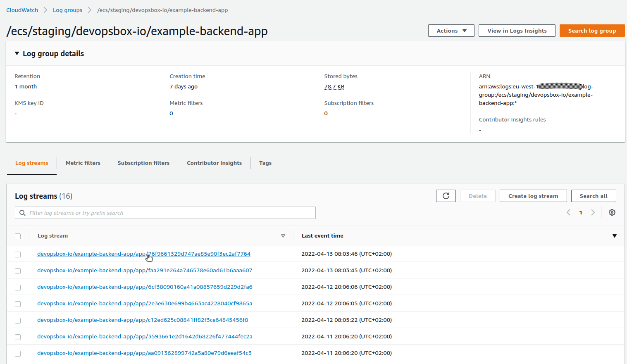Click the search magnifier in the filter box
627x364 pixels.
pyautogui.click(x=22, y=212)
